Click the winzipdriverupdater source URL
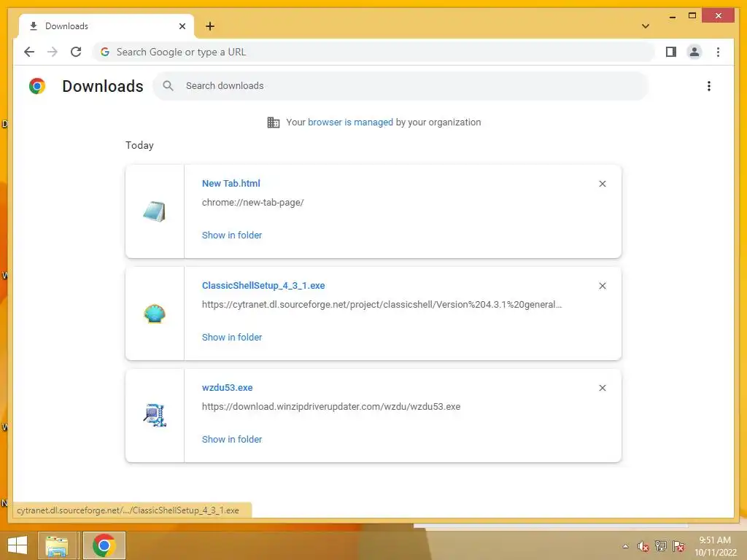 pos(331,407)
